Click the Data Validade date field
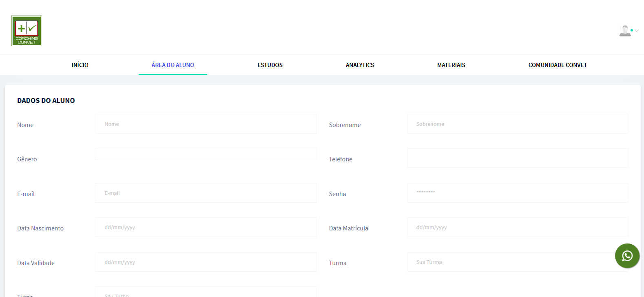Image resolution: width=644 pixels, height=297 pixels. (206, 262)
